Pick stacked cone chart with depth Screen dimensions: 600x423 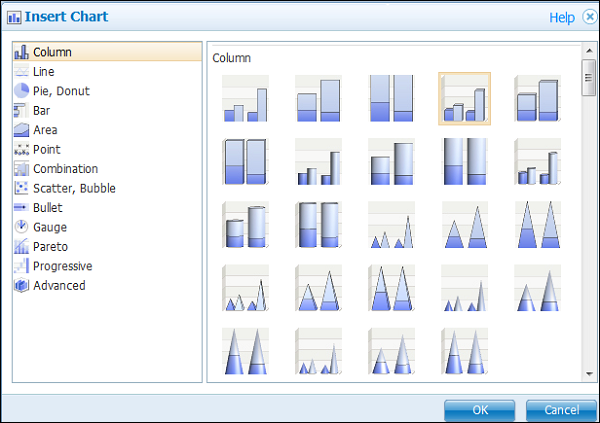391,351
